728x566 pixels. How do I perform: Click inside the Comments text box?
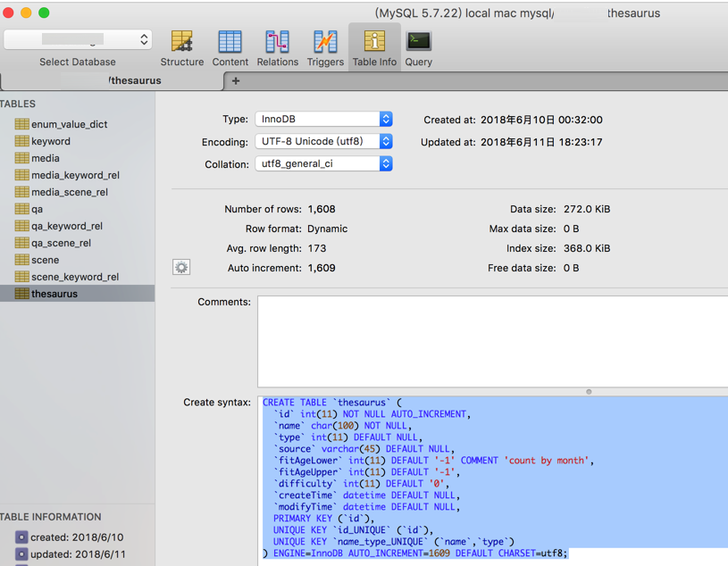pyautogui.click(x=492, y=341)
